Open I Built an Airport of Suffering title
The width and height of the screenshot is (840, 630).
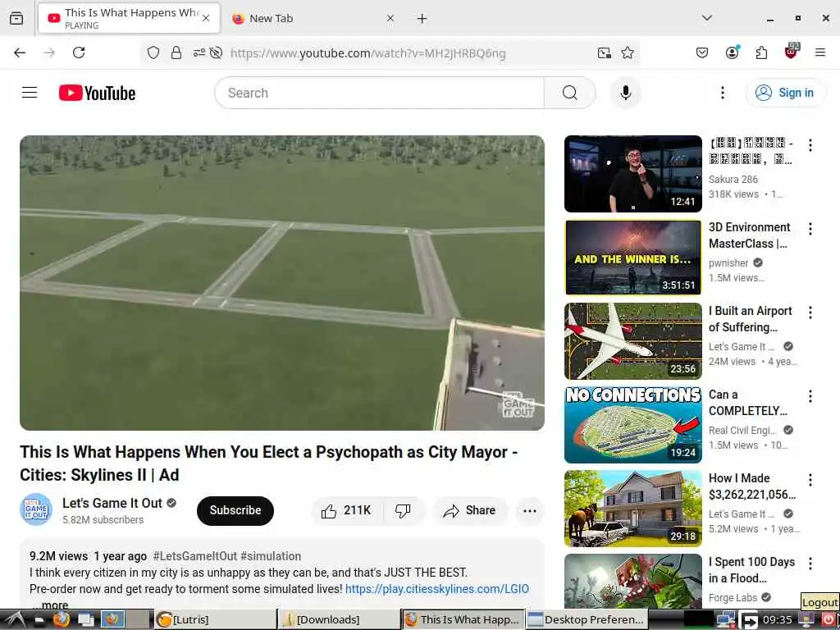[x=750, y=319]
